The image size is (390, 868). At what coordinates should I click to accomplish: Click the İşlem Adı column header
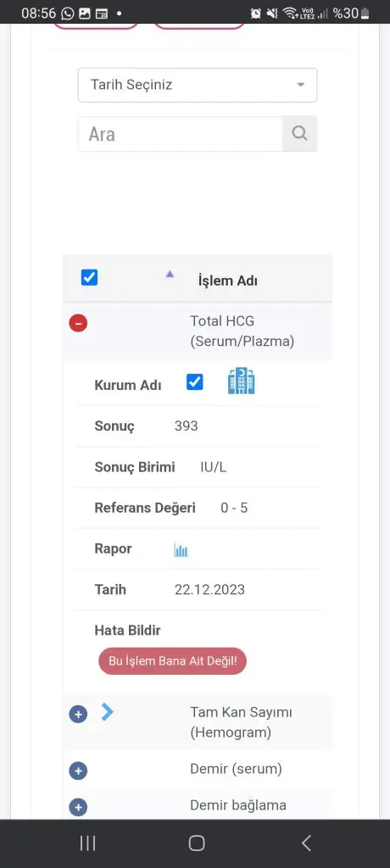[x=228, y=281]
